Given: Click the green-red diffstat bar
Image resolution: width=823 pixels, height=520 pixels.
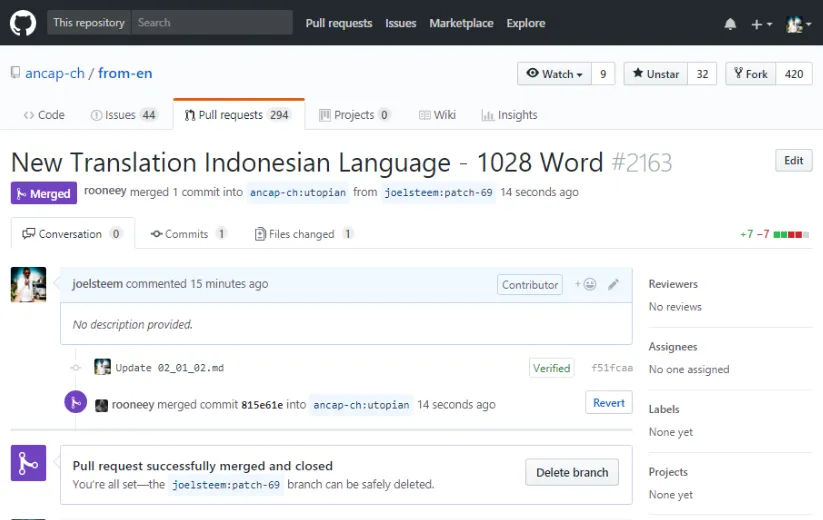Looking at the screenshot, I should click(x=792, y=235).
